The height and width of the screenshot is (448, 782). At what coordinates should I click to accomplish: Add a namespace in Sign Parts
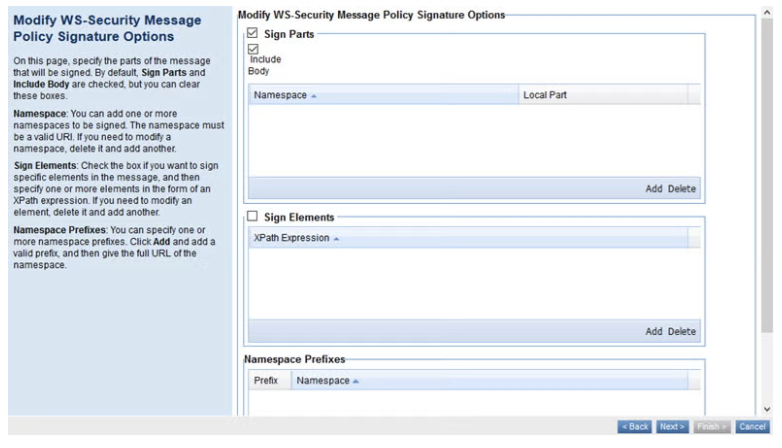click(x=653, y=189)
